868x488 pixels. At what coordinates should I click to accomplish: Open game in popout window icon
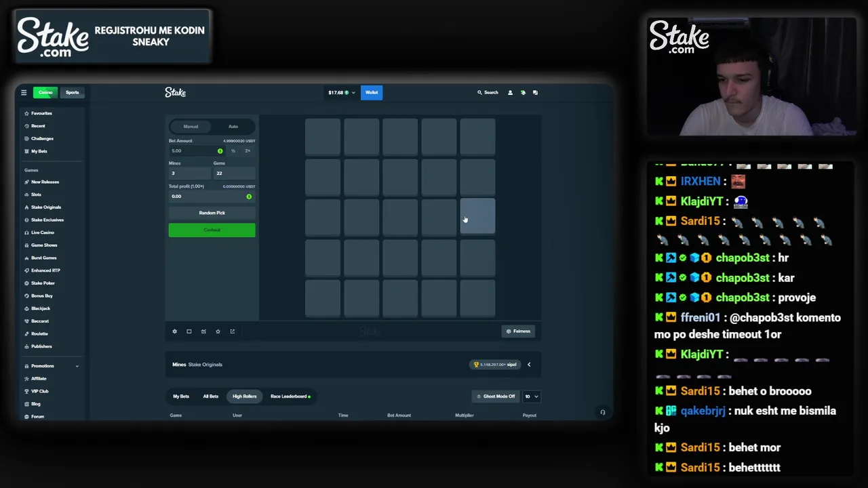pyautogui.click(x=232, y=331)
